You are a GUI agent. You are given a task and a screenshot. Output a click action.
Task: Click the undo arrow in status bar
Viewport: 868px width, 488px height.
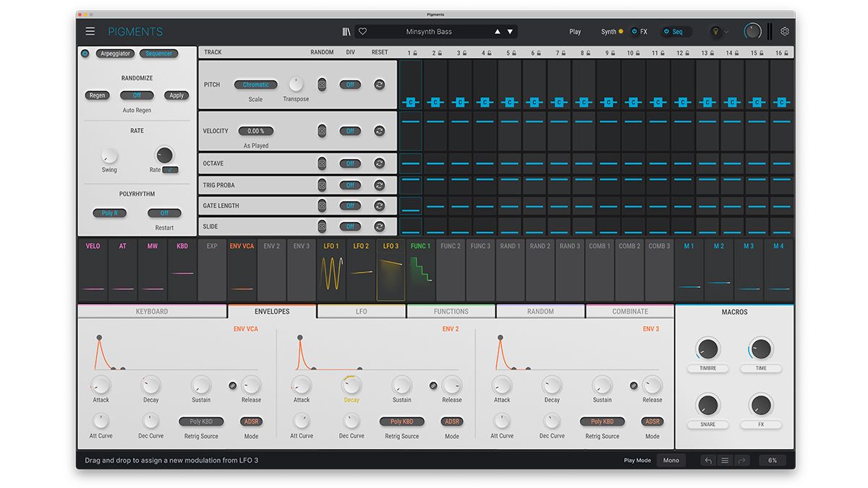point(708,461)
